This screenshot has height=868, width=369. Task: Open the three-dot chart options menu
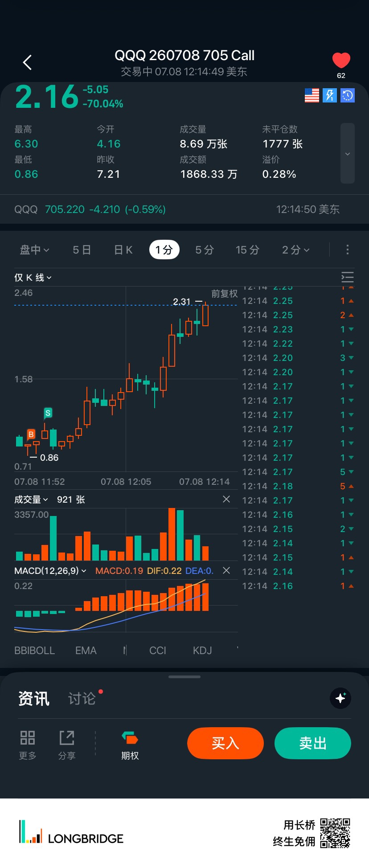click(x=348, y=250)
